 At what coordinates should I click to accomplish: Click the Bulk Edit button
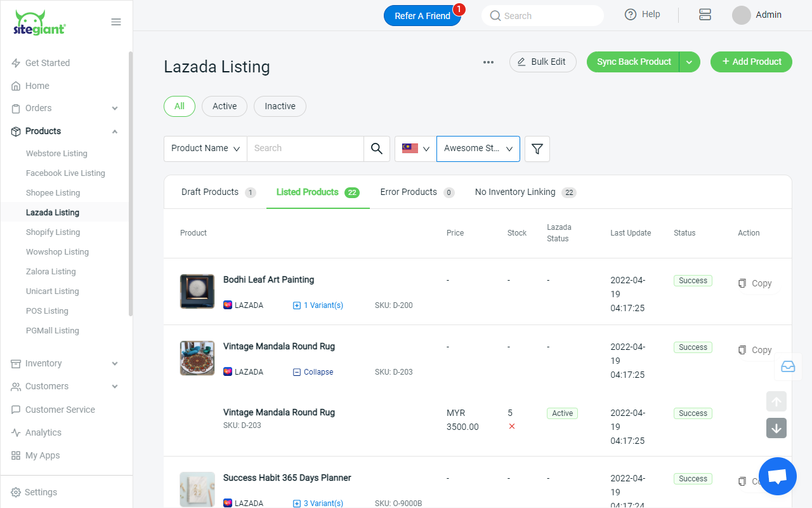click(542, 62)
